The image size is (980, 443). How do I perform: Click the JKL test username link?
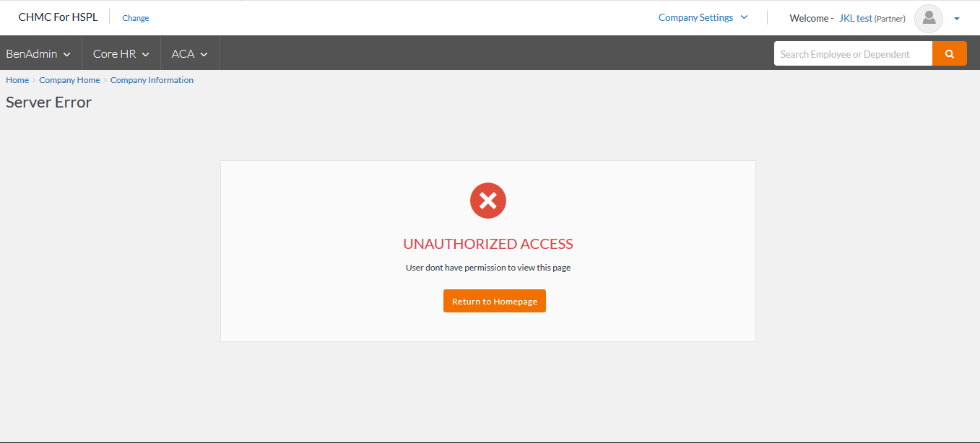point(856,18)
